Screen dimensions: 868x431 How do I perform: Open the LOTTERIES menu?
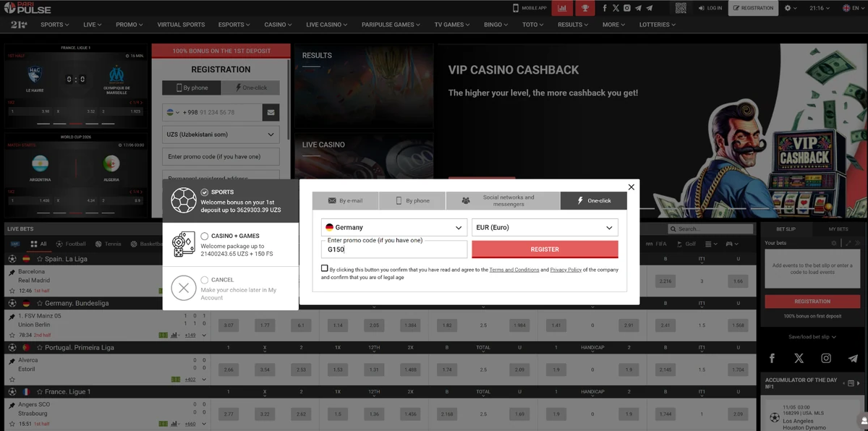(x=658, y=25)
